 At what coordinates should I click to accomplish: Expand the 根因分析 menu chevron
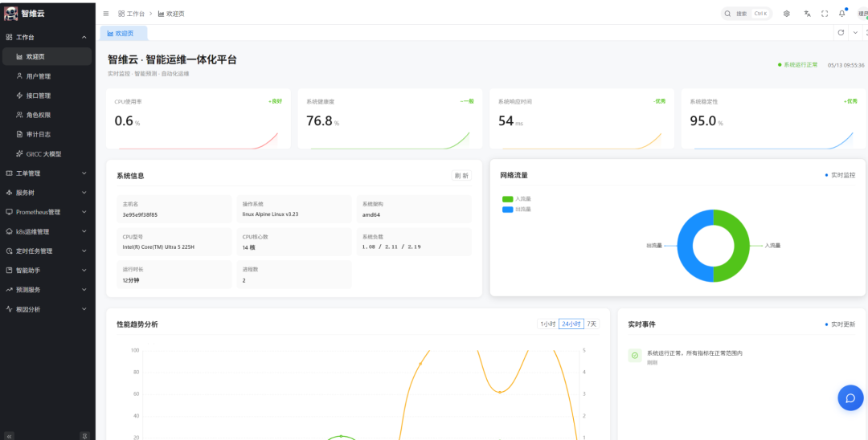click(x=84, y=309)
